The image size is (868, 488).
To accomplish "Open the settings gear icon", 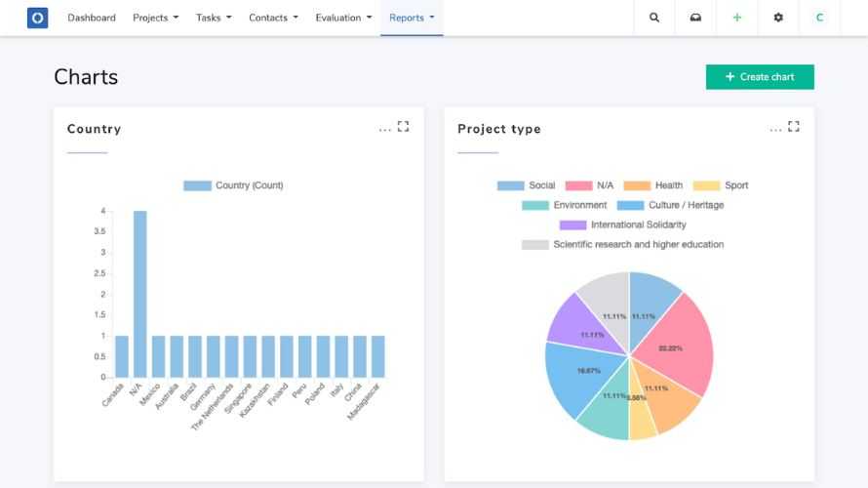I will [x=778, y=18].
